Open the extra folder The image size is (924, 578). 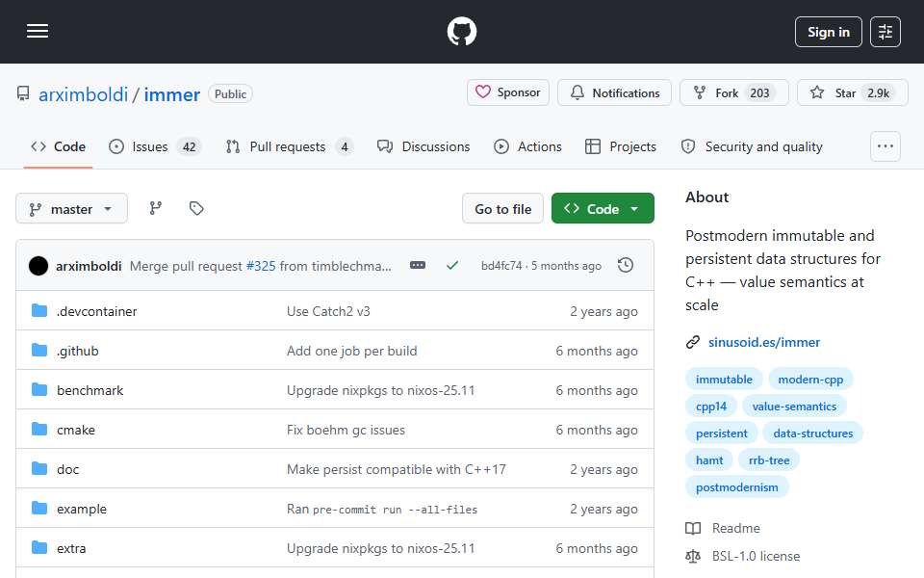point(71,548)
